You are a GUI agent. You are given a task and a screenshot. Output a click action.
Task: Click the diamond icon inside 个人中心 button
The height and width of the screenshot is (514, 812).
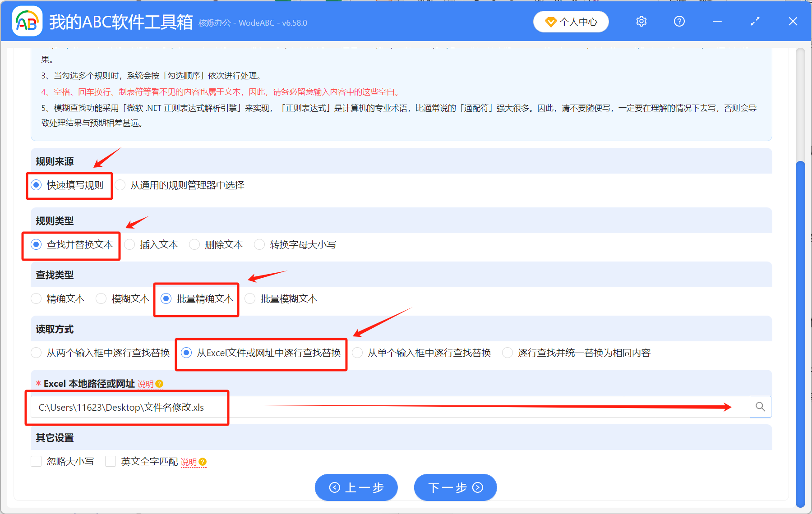pyautogui.click(x=551, y=21)
